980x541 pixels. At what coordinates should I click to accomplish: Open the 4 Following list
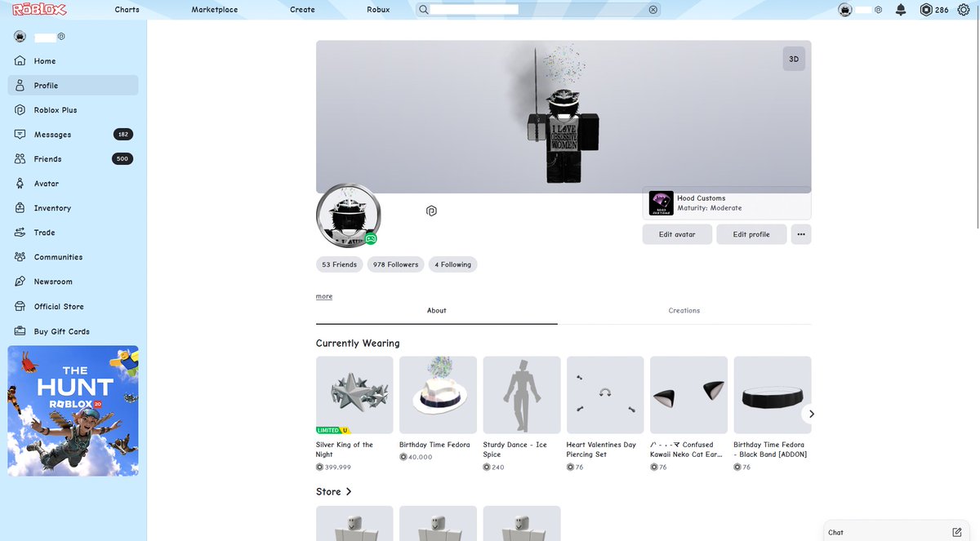[452, 264]
